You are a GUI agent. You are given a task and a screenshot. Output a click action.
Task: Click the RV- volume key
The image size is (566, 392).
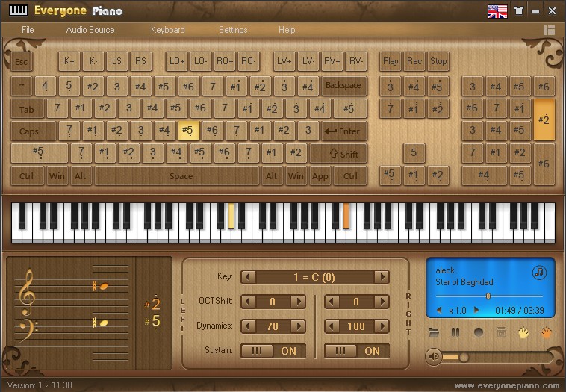356,61
